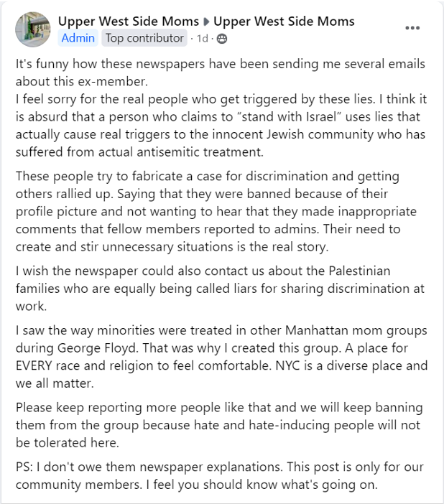
Task: Click the line starting "I feel sorry for"
Action: tap(221, 99)
